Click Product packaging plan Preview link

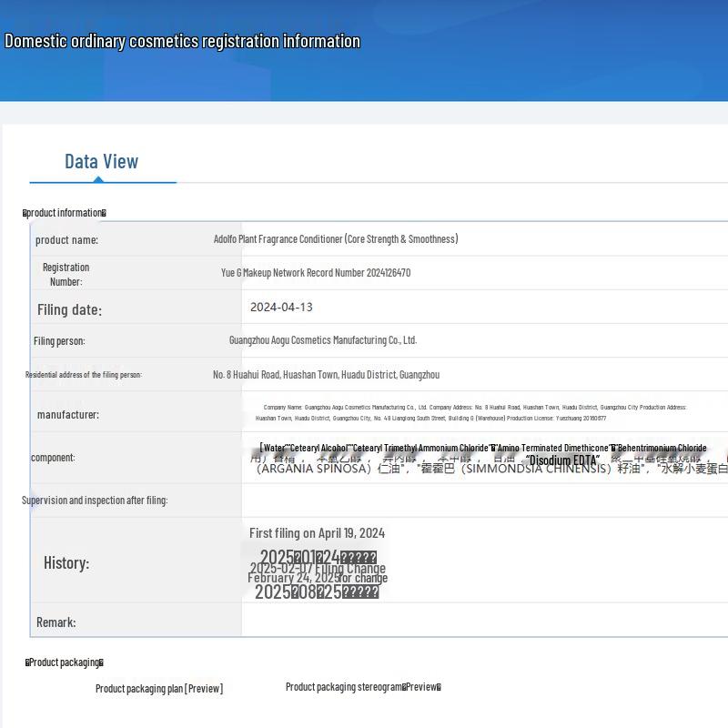tap(159, 689)
